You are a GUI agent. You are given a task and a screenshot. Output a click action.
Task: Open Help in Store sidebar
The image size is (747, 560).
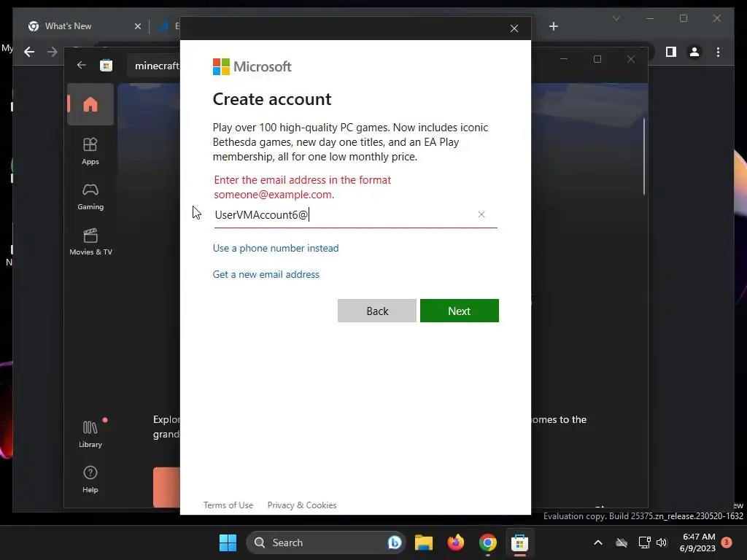tap(90, 479)
